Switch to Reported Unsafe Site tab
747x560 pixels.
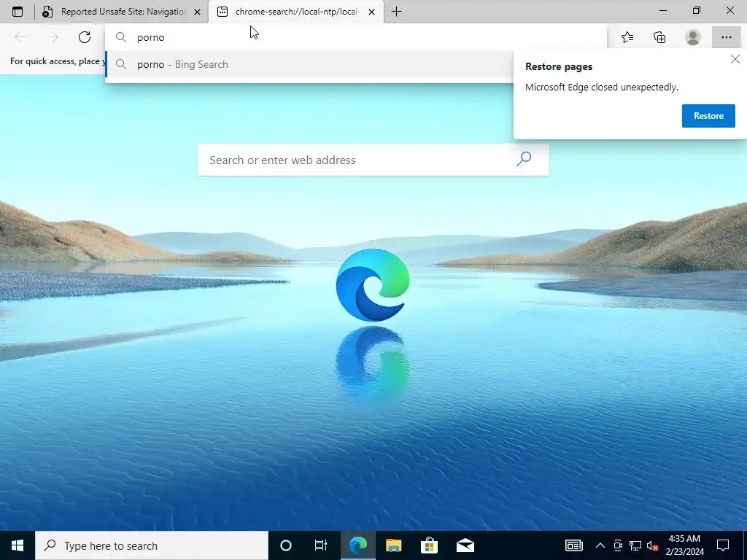113,12
